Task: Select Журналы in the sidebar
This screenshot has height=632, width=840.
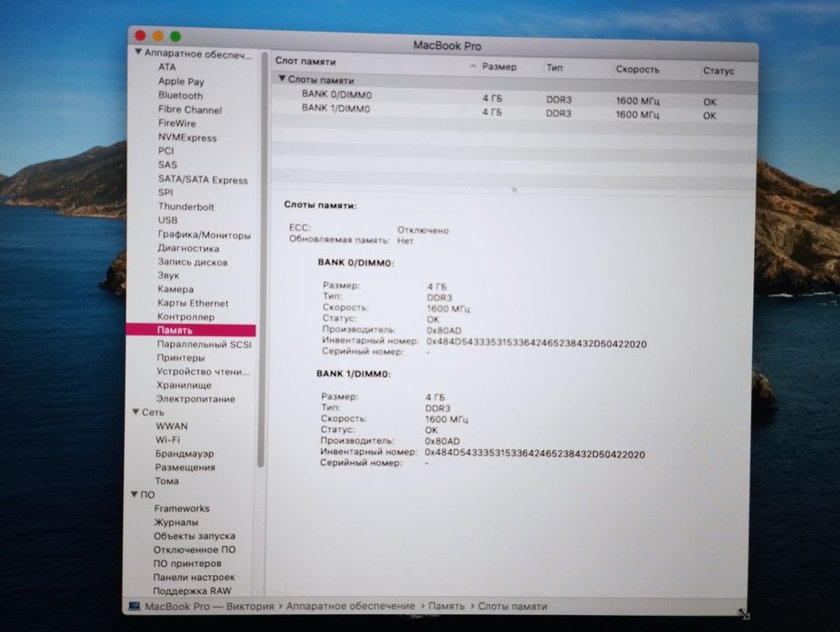Action: tap(175, 523)
